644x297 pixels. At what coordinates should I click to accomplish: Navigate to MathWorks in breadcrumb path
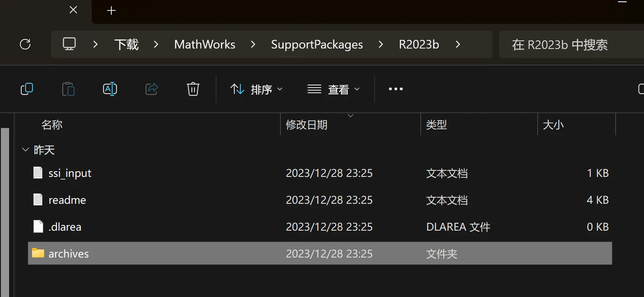pos(205,44)
